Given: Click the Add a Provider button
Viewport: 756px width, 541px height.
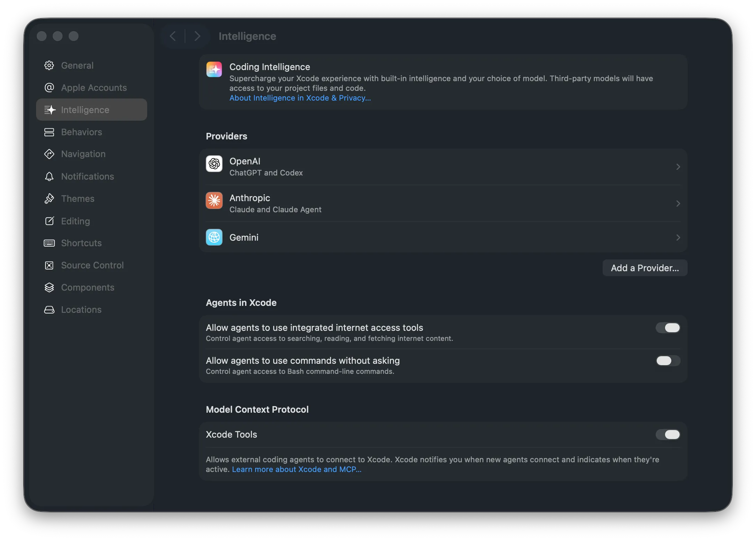Looking at the screenshot, I should [645, 268].
